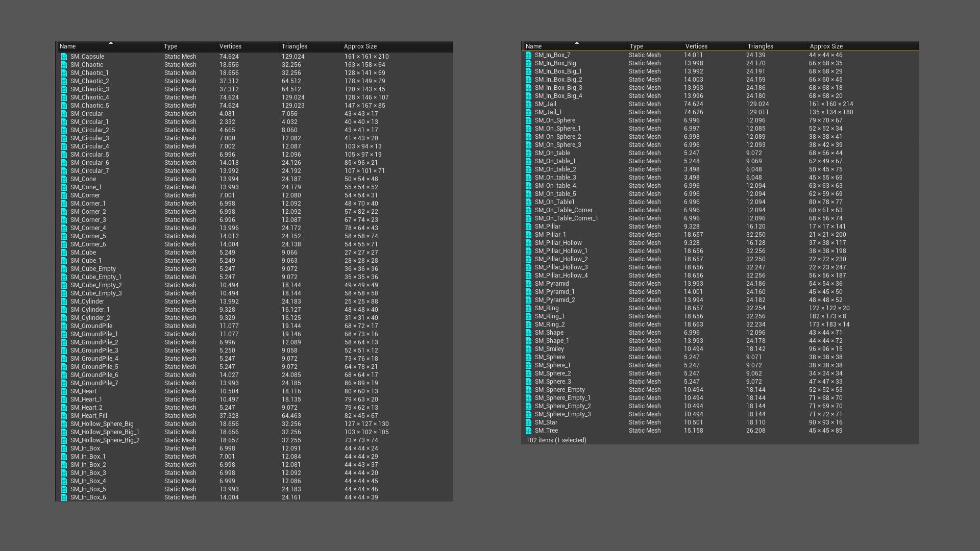Click the SM_Heart_Fill static mesh icon
Viewport: 980px width, 551px height.
pos(64,415)
